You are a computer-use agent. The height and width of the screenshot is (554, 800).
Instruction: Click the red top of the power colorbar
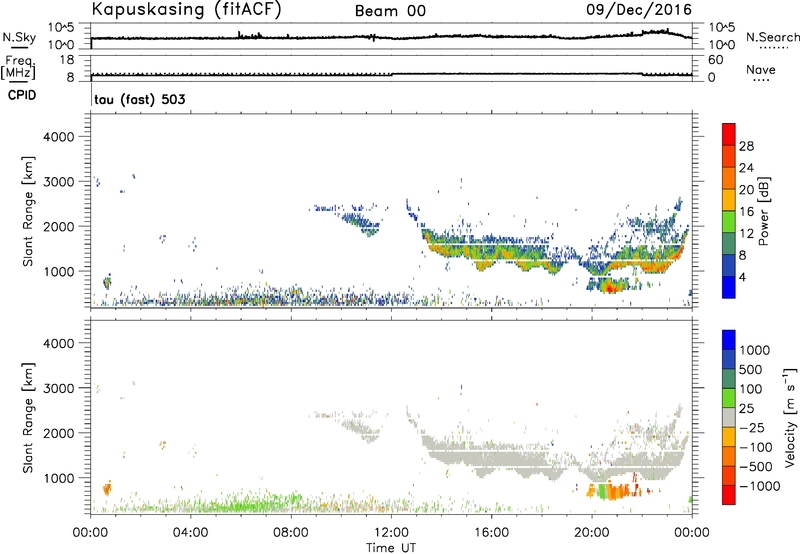pyautogui.click(x=729, y=134)
